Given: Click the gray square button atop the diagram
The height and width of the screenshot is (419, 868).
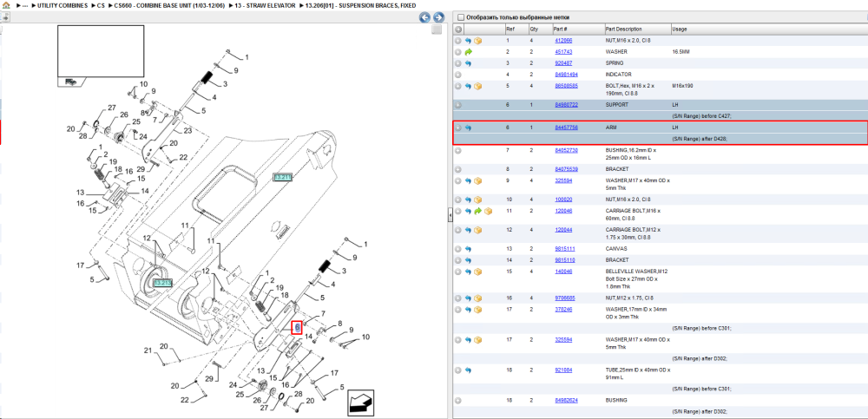Looking at the screenshot, I should pos(437,29).
